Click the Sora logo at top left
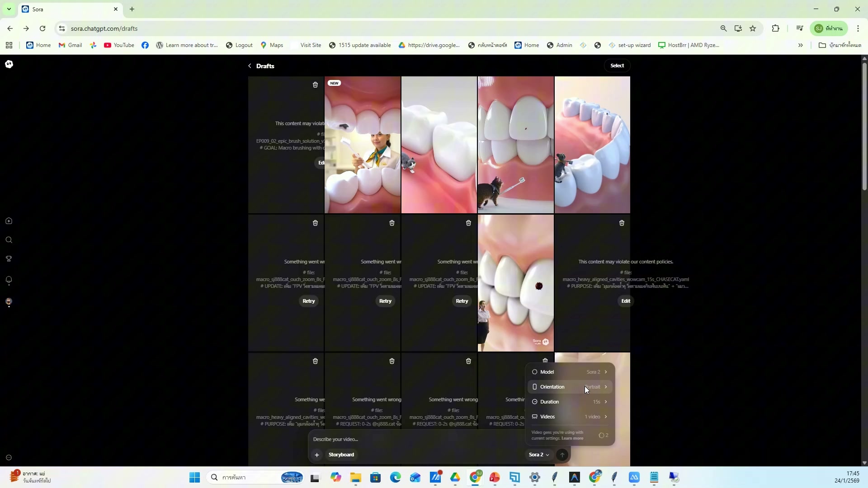 pyautogui.click(x=9, y=64)
